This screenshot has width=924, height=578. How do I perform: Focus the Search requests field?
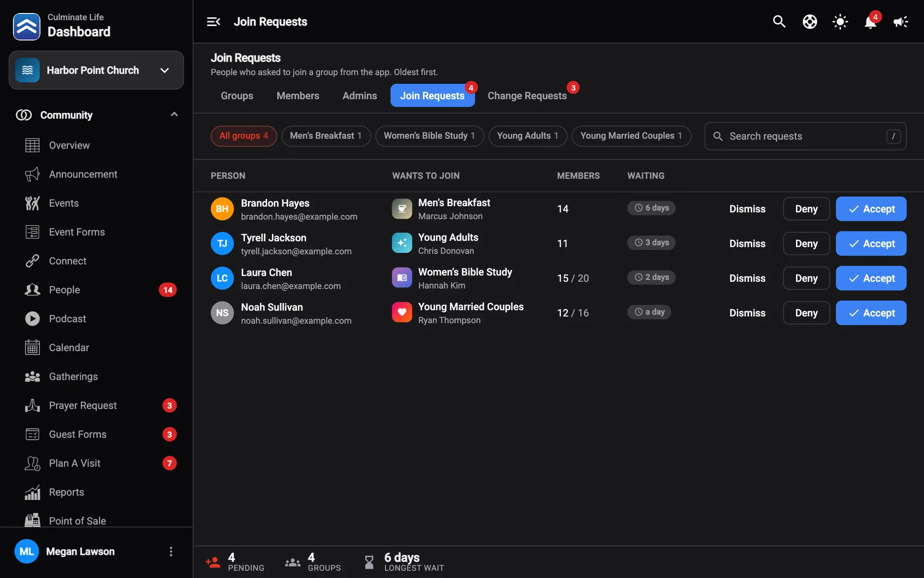pos(805,136)
